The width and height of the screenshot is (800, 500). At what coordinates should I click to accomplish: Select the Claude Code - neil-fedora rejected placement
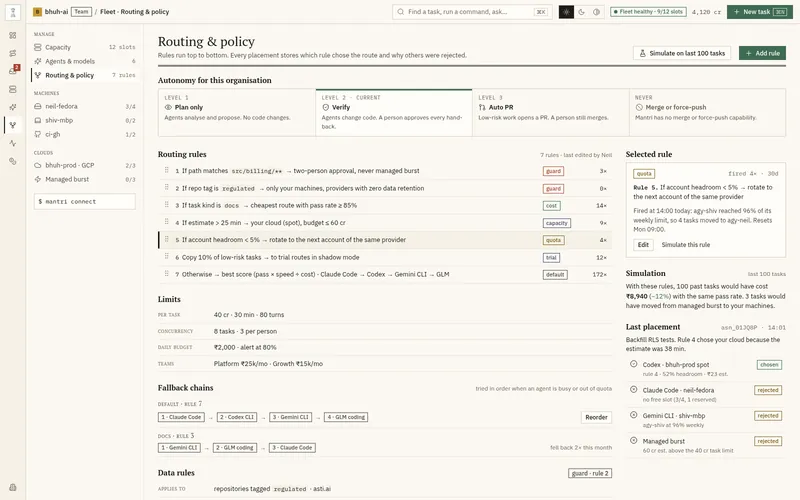click(x=706, y=394)
